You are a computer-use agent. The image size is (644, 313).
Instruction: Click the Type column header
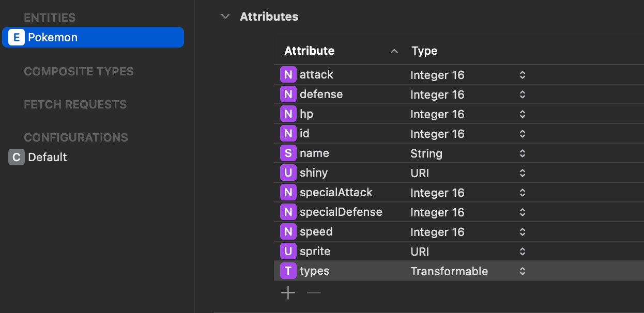424,51
